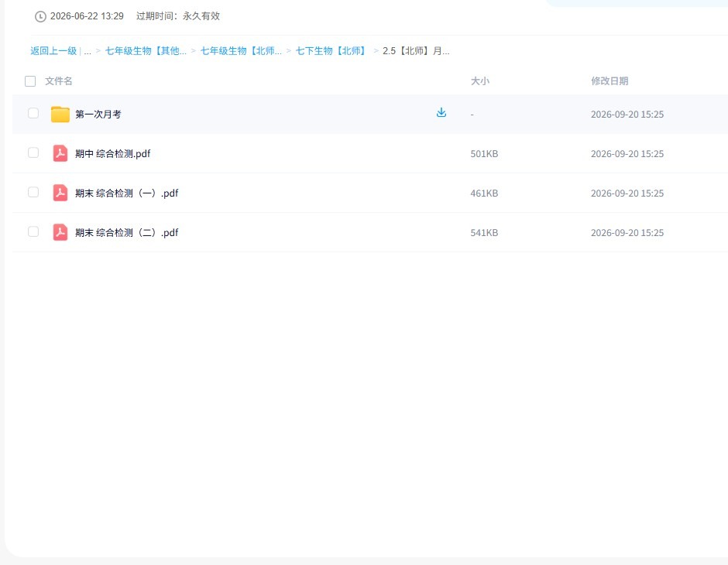Expand the collapsed breadcrumb ellipsis
728x565 pixels.
click(88, 51)
